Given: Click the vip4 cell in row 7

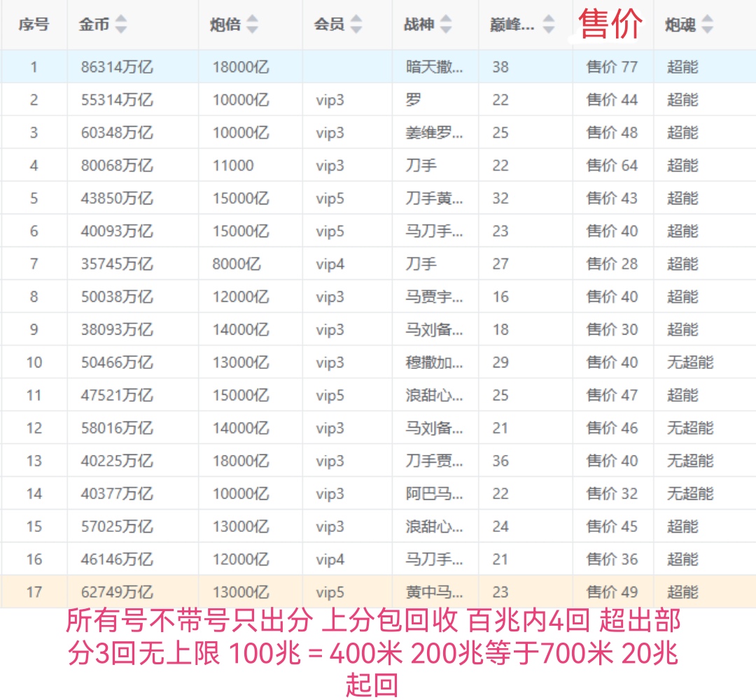Looking at the screenshot, I should point(330,264).
